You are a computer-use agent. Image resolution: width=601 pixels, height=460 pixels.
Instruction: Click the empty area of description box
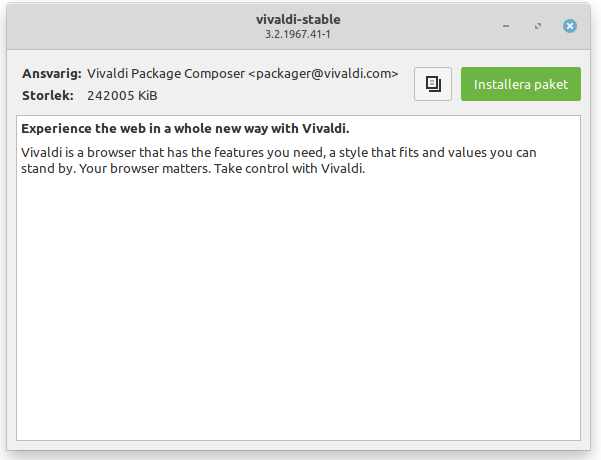coord(298,320)
